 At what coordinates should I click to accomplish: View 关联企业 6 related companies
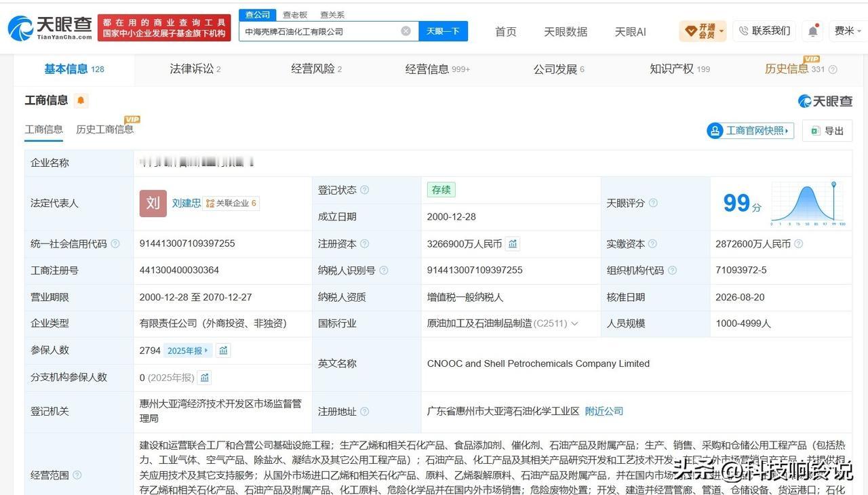pos(231,203)
